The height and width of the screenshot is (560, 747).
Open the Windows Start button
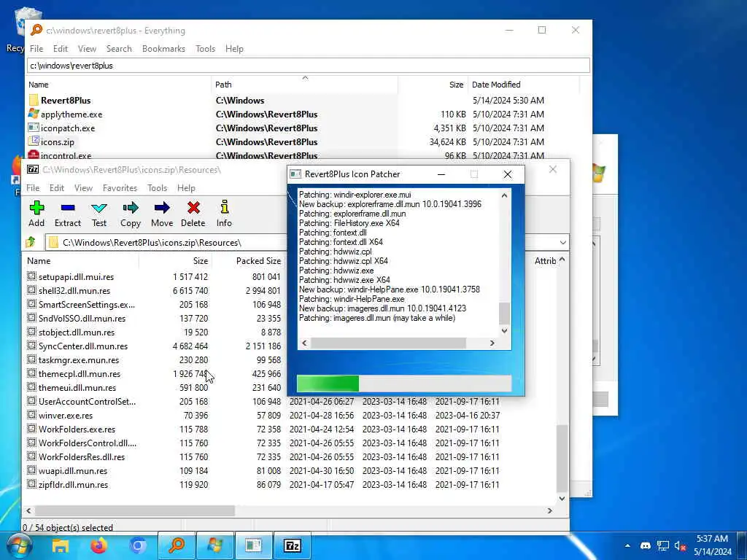coord(18,545)
